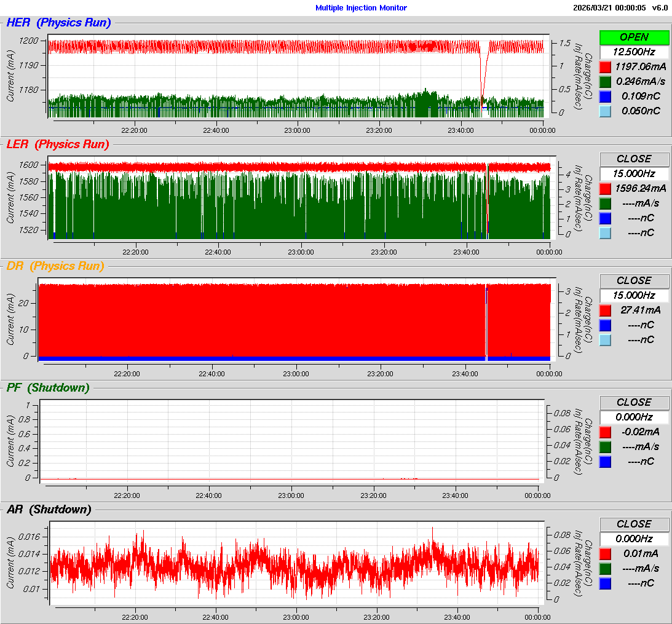Click the Multiple Injection Monitor title
The height and width of the screenshot is (624, 672).
(361, 8)
